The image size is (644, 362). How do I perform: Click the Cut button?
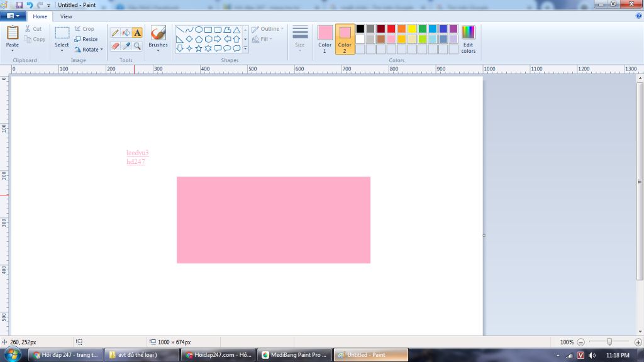click(x=33, y=29)
